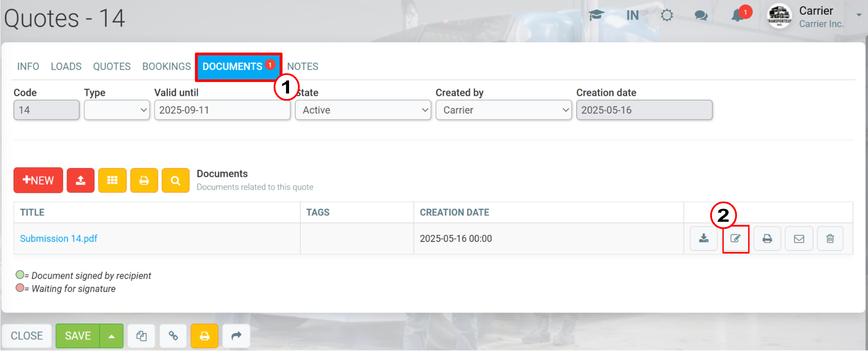
Task: Open the State dropdown showing Active
Action: coord(363,110)
